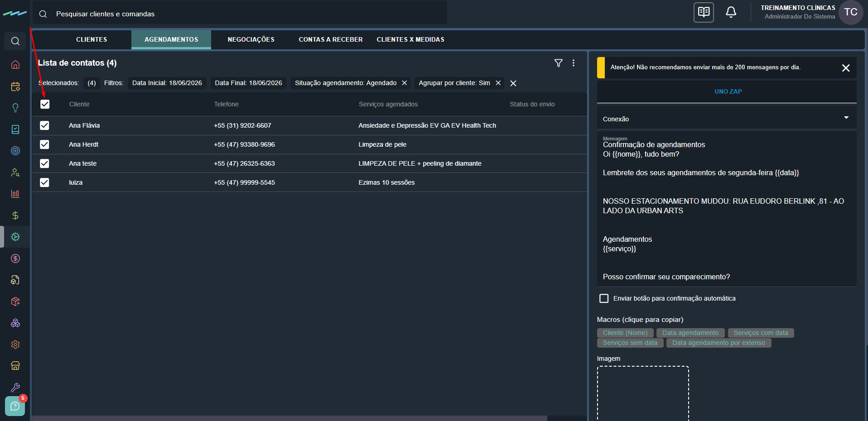868x421 pixels.
Task: Enable Enviar botão para confirmação automática
Action: pyautogui.click(x=604, y=298)
